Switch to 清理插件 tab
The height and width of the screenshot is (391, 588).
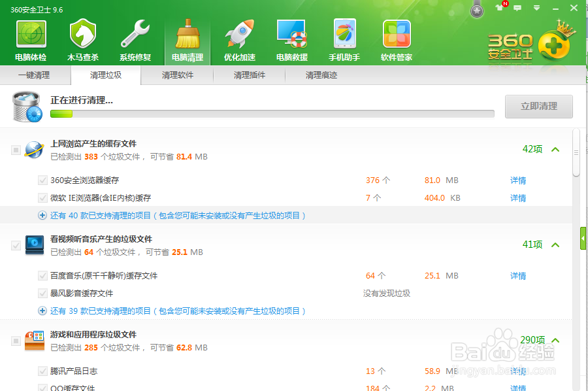click(x=250, y=75)
